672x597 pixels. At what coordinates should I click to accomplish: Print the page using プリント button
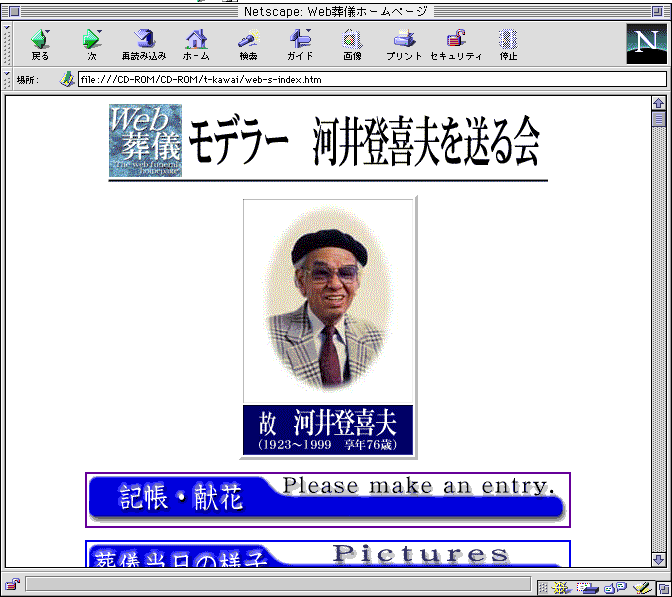pyautogui.click(x=404, y=44)
